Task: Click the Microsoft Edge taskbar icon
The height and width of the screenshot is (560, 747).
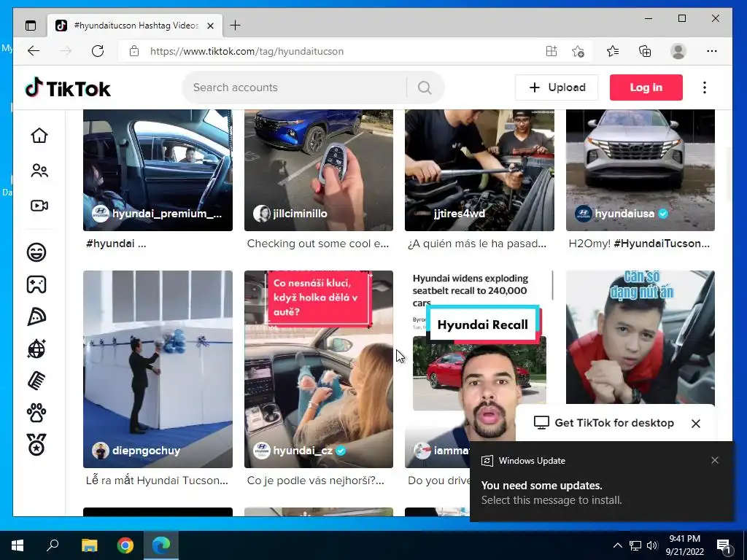Action: pos(161,545)
